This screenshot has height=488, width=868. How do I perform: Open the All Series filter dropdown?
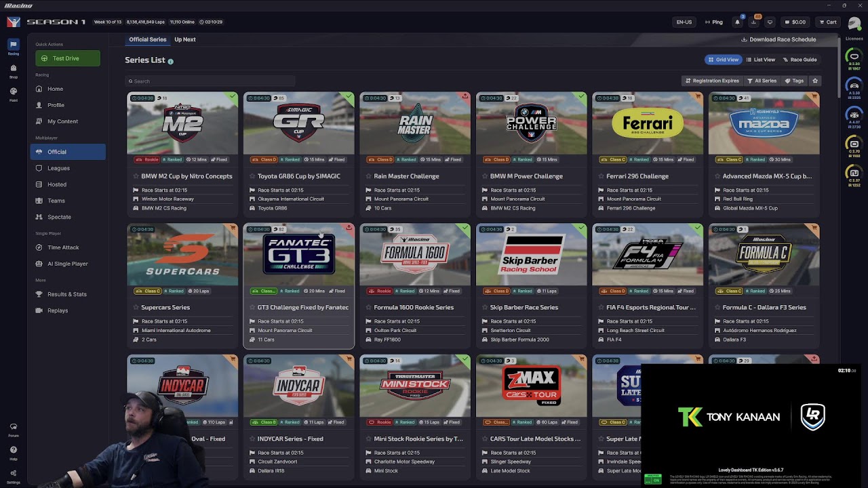[x=762, y=81]
